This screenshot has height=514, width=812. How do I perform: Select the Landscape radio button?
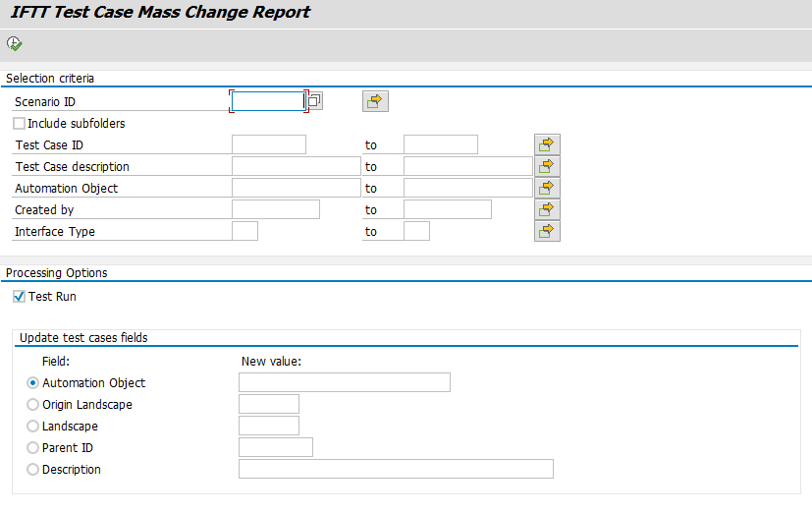(x=32, y=426)
